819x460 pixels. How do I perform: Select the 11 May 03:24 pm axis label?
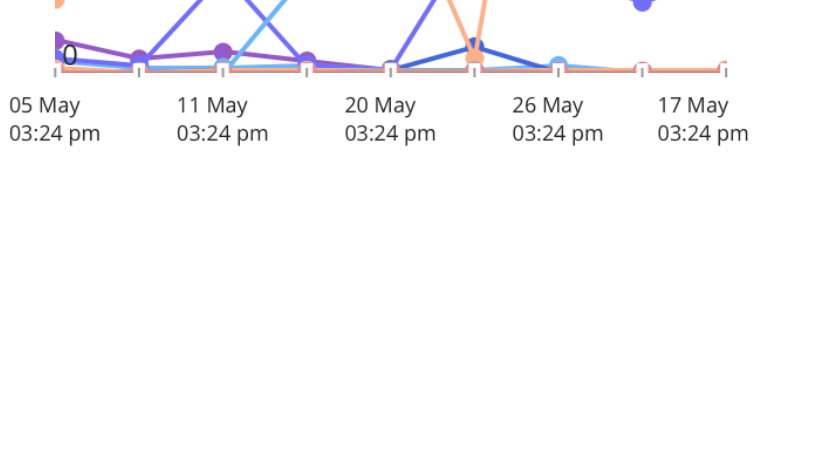pos(222,119)
